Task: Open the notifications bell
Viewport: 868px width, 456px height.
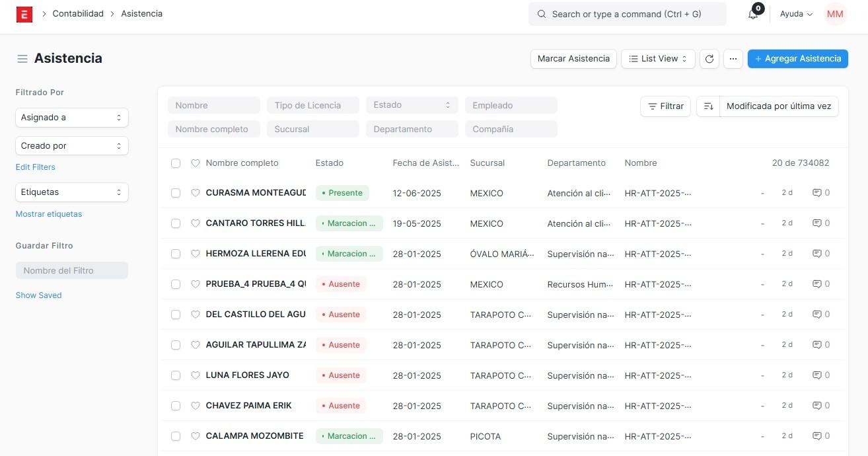Action: pyautogui.click(x=753, y=14)
